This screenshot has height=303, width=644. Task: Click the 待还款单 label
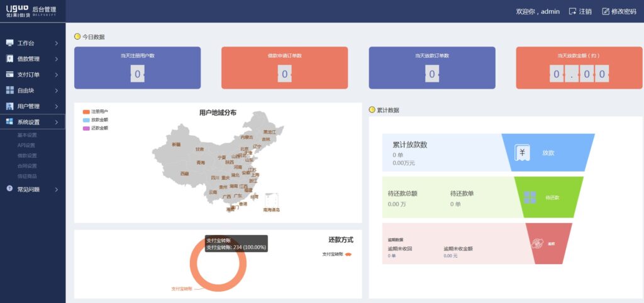tap(462, 194)
